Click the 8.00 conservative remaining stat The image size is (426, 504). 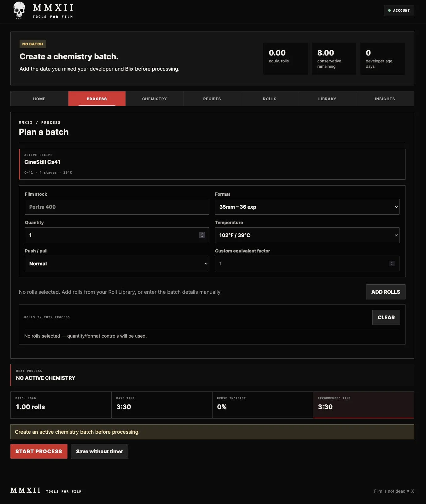[x=334, y=59]
